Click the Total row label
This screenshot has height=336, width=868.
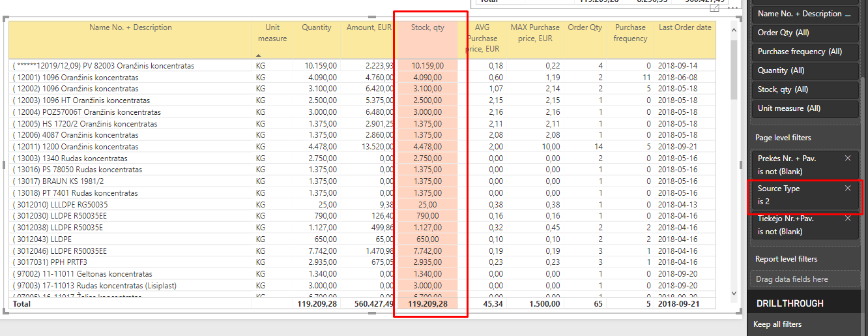point(22,304)
